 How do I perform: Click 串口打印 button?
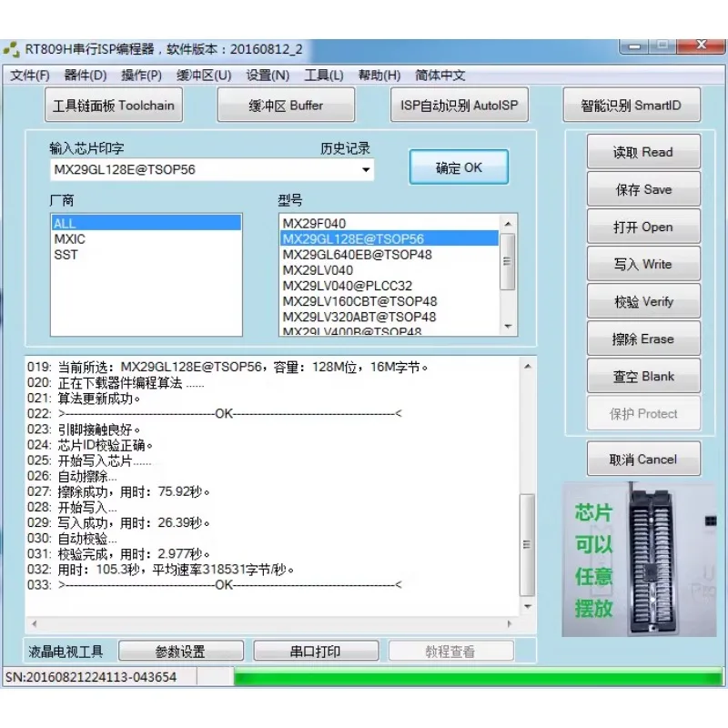pos(316,651)
